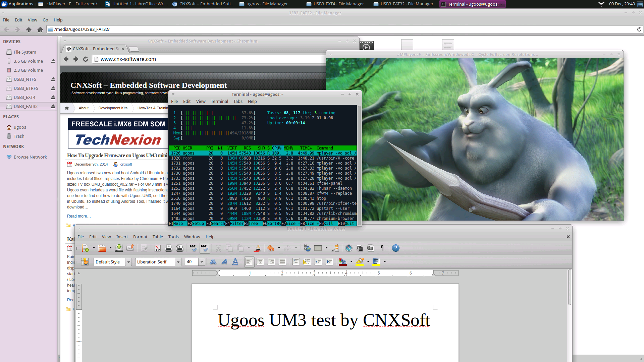Select CNXSoft tab in Chromium
The height and width of the screenshot is (362, 644).
(95, 49)
